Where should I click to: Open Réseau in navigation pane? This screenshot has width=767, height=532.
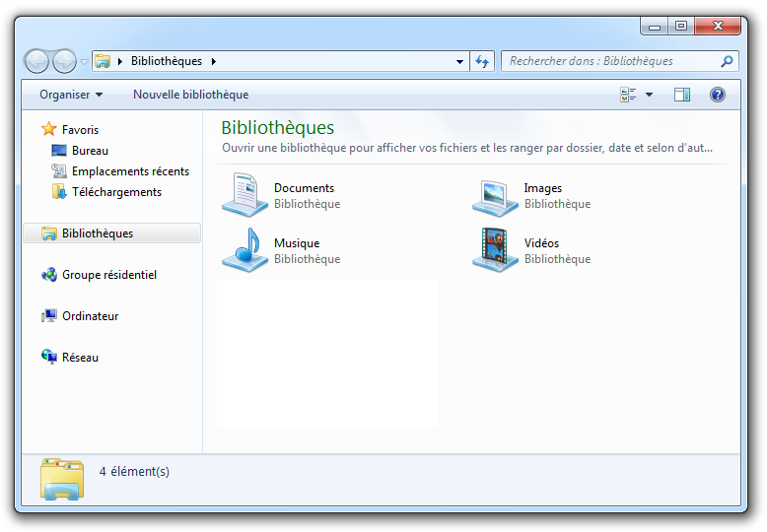tap(80, 358)
